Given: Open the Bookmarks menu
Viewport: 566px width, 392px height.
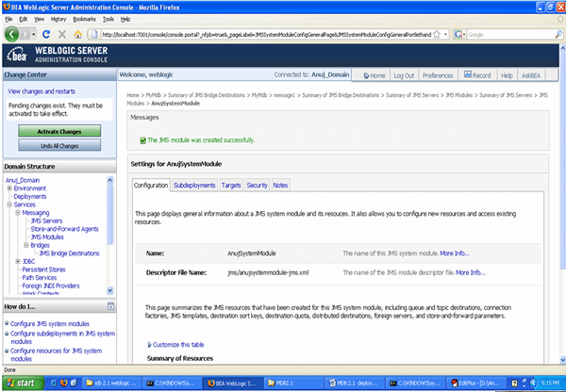Looking at the screenshot, I should 84,18.
